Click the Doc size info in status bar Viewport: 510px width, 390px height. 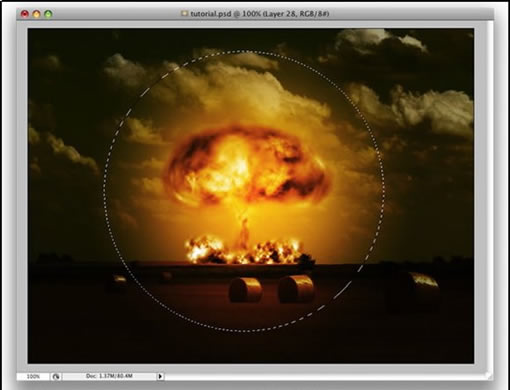(x=109, y=376)
